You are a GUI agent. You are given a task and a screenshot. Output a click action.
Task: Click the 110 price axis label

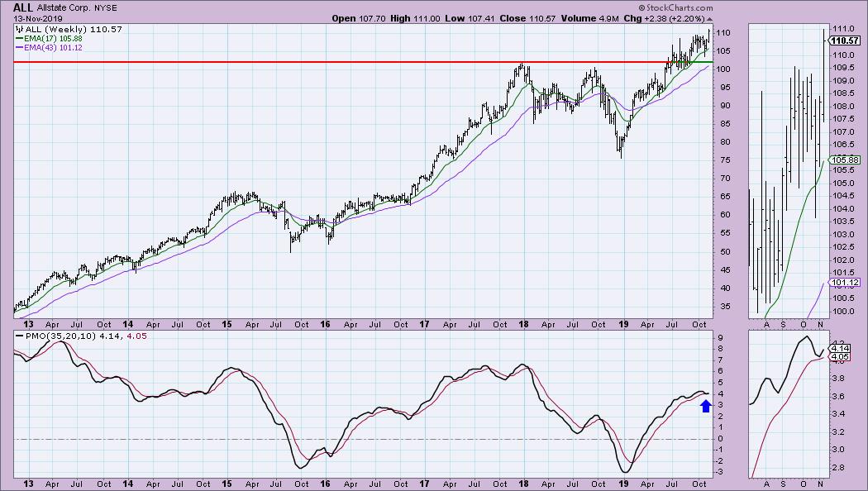tap(723, 33)
